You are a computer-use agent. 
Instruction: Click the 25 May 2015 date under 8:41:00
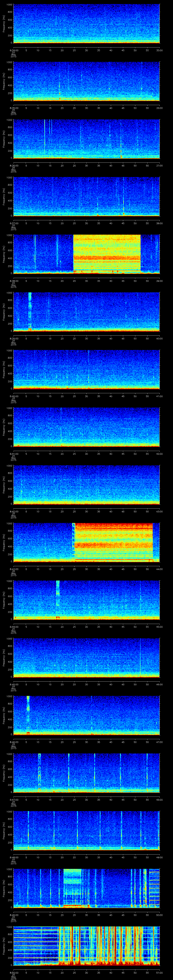[x=14, y=459]
